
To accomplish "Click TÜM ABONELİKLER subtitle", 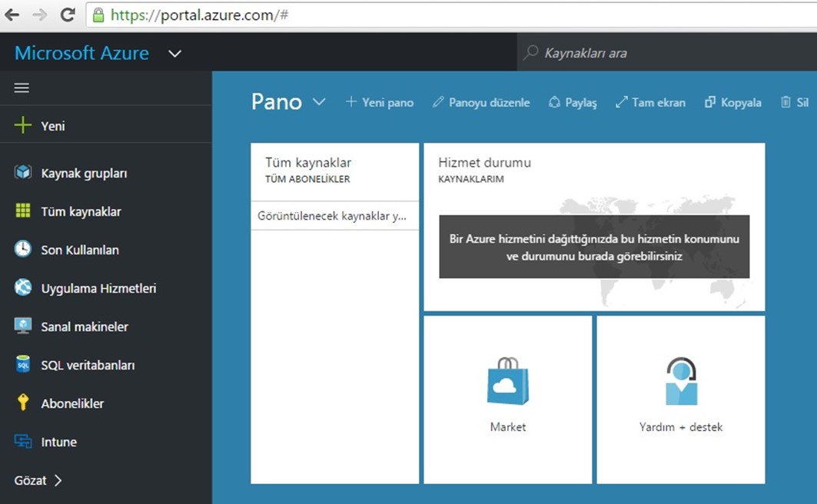I will pos(307,179).
